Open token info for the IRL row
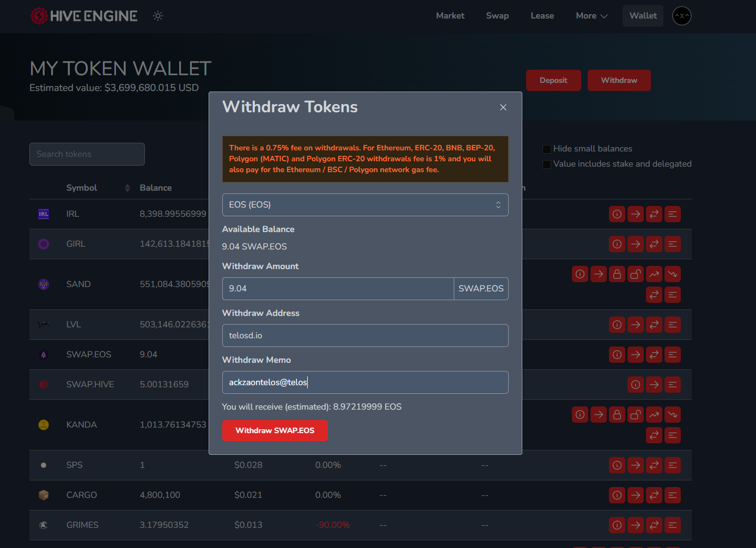The width and height of the screenshot is (756, 548). 617,214
